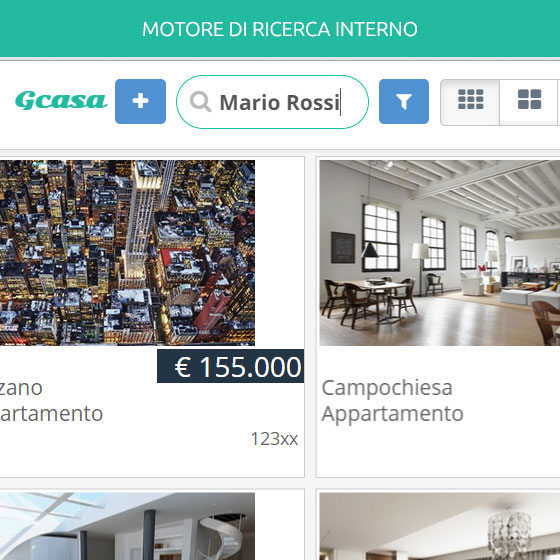Click the listing name ending in zano
560x560 pixels.
[x=21, y=388]
